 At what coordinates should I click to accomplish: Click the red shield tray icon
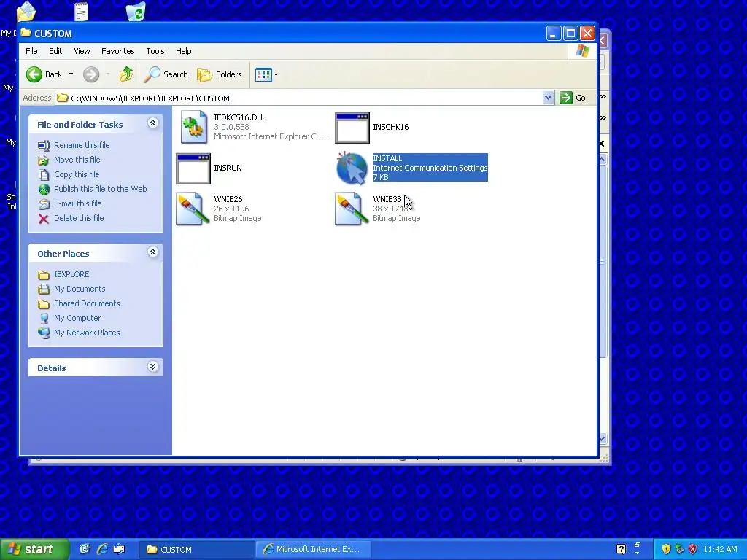click(693, 550)
